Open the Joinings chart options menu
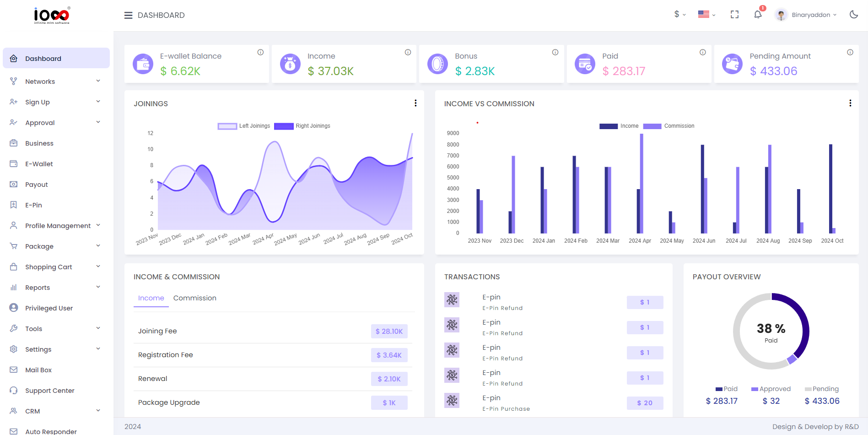This screenshot has width=868, height=435. click(x=415, y=103)
